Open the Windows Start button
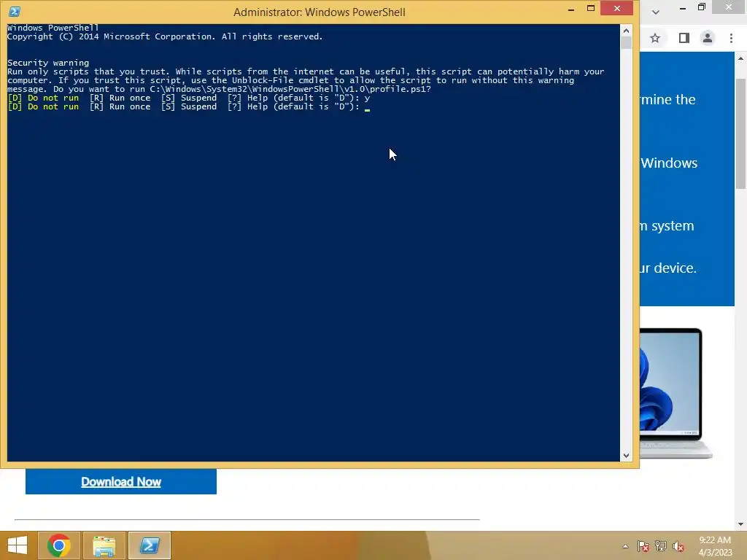 click(x=18, y=545)
